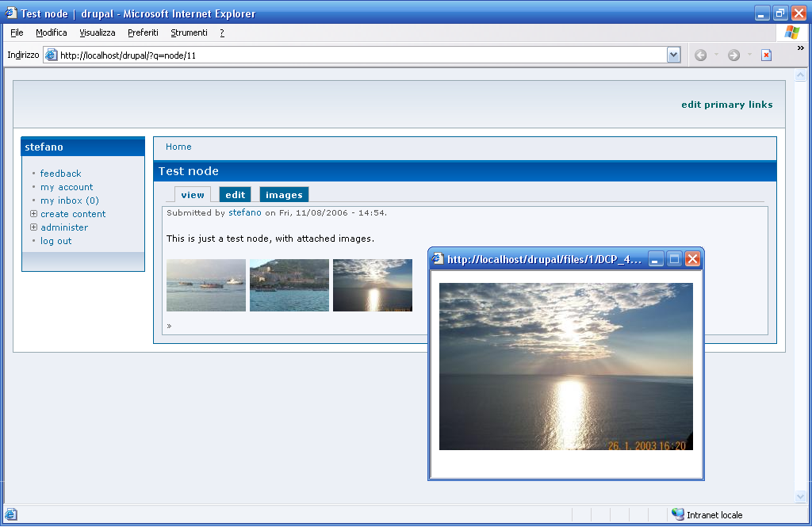
Task: Click inside the URL address field
Action: tap(357, 55)
